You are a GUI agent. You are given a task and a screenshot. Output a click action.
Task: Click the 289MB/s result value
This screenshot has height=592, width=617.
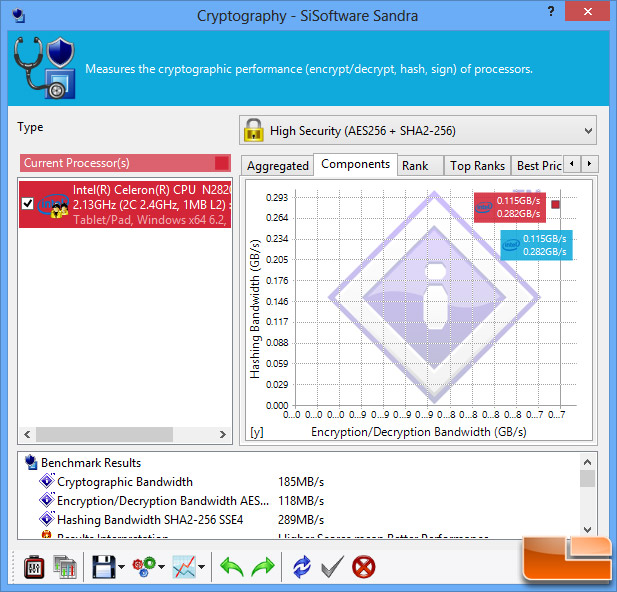tap(301, 520)
